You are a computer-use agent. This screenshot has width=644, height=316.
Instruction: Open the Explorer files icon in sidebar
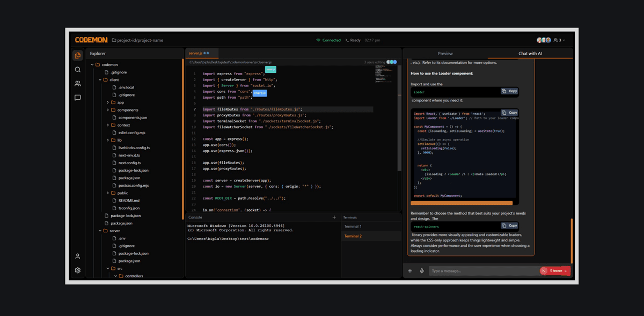click(x=78, y=55)
